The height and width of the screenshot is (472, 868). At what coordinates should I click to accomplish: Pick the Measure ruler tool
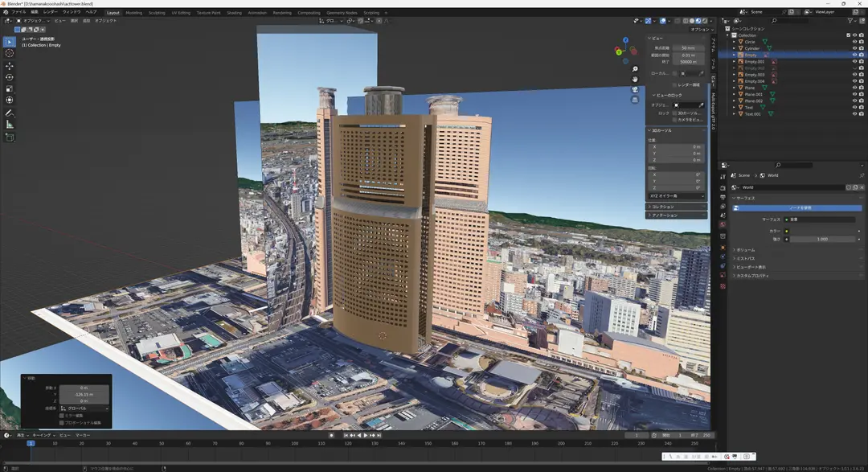[10, 125]
